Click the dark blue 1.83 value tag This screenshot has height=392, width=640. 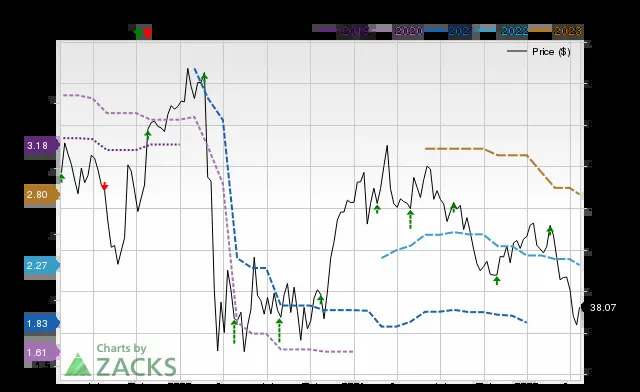pyautogui.click(x=42, y=323)
